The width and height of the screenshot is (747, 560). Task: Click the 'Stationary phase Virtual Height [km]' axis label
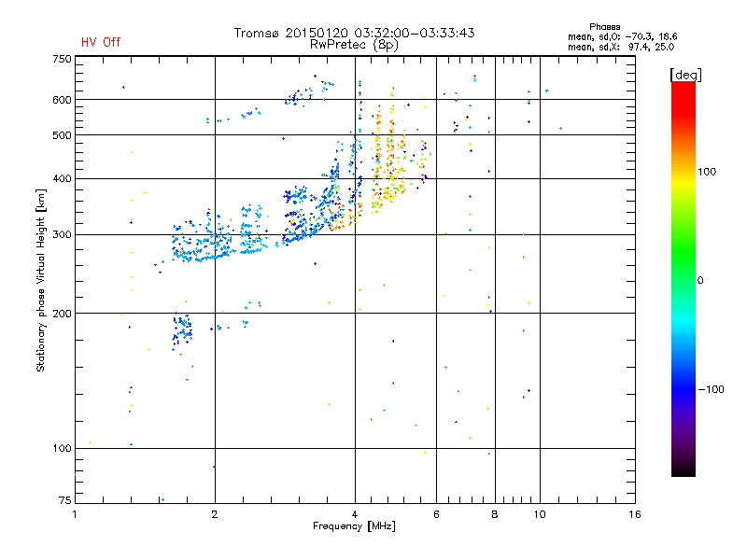pyautogui.click(x=41, y=280)
